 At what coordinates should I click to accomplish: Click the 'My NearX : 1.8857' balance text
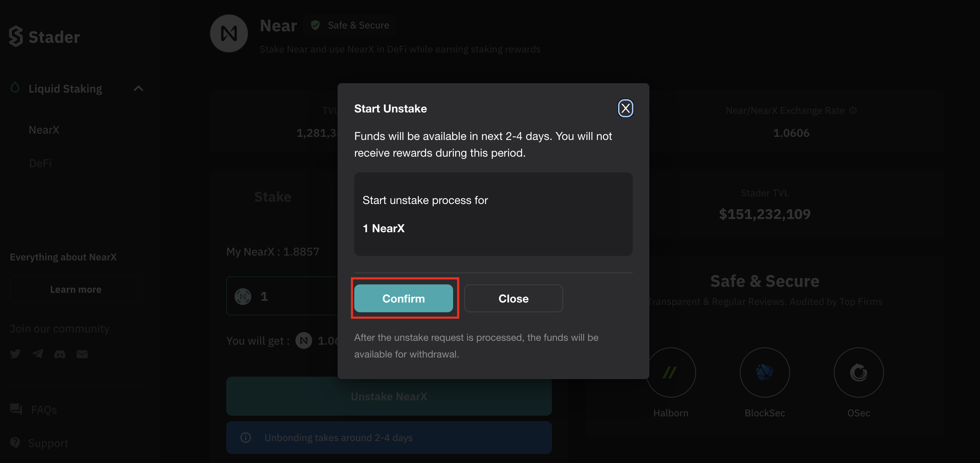point(273,251)
